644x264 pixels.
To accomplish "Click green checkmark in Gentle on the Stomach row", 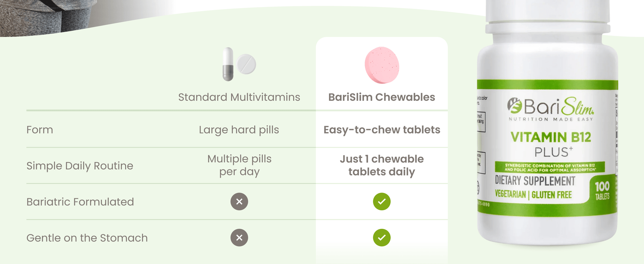I will 382,238.
